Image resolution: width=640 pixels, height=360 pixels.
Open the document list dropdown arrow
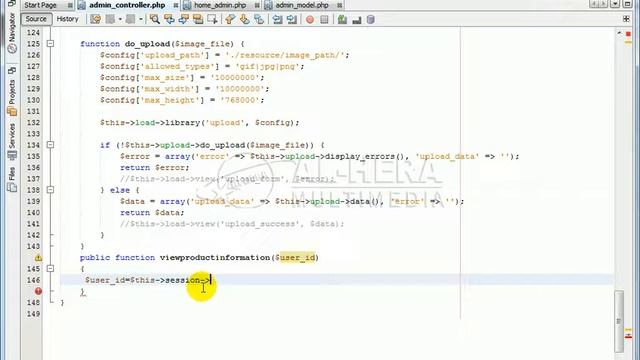pos(615,4)
